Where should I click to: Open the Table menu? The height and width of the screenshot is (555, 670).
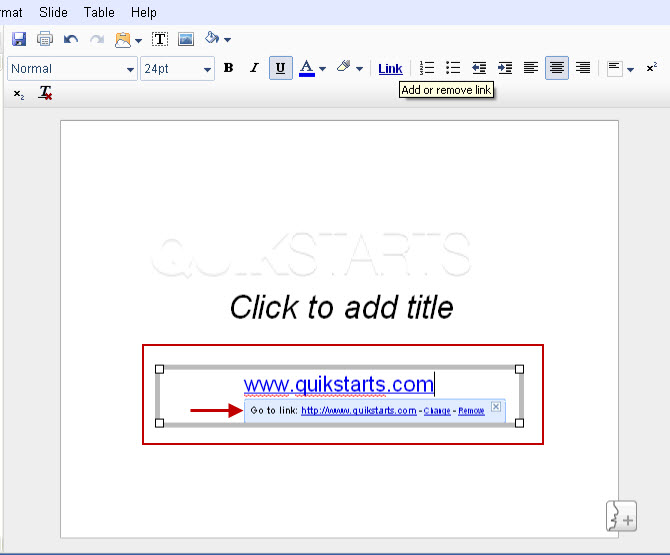(x=99, y=12)
